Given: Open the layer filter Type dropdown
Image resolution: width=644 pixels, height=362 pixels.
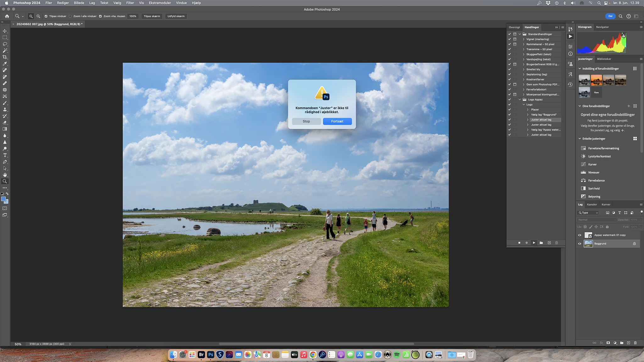Looking at the screenshot, I should (588, 213).
